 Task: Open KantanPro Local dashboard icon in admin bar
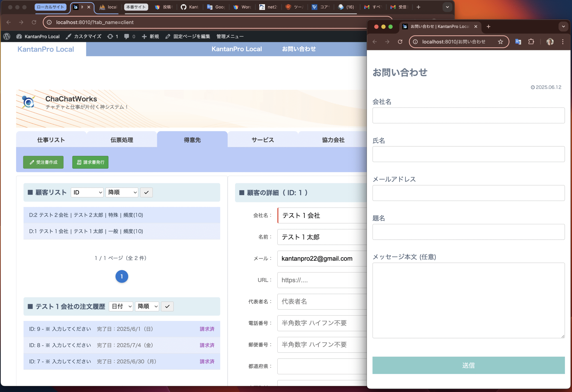[x=19, y=36]
